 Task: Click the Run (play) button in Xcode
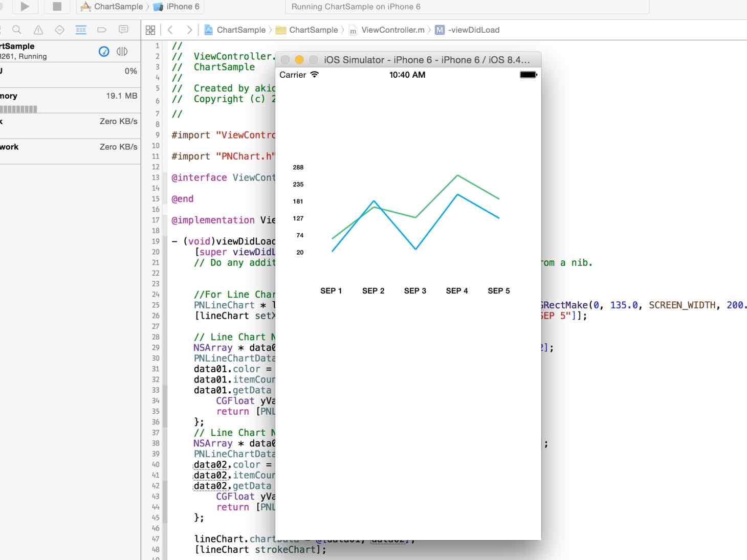(25, 6)
